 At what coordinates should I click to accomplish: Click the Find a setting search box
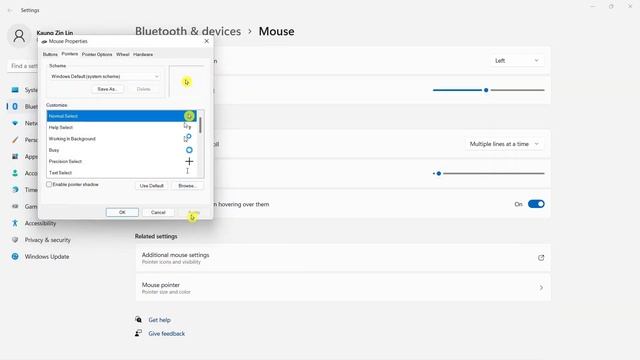tap(23, 66)
